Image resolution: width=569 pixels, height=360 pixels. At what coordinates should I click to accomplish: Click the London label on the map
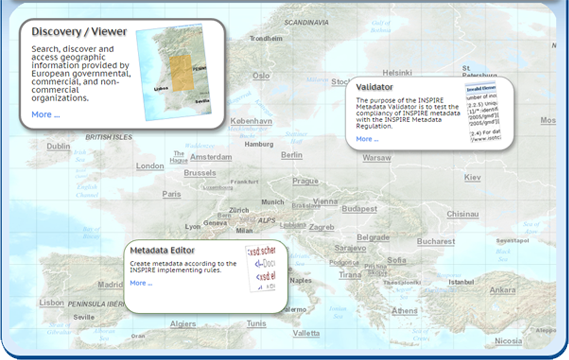(150, 166)
